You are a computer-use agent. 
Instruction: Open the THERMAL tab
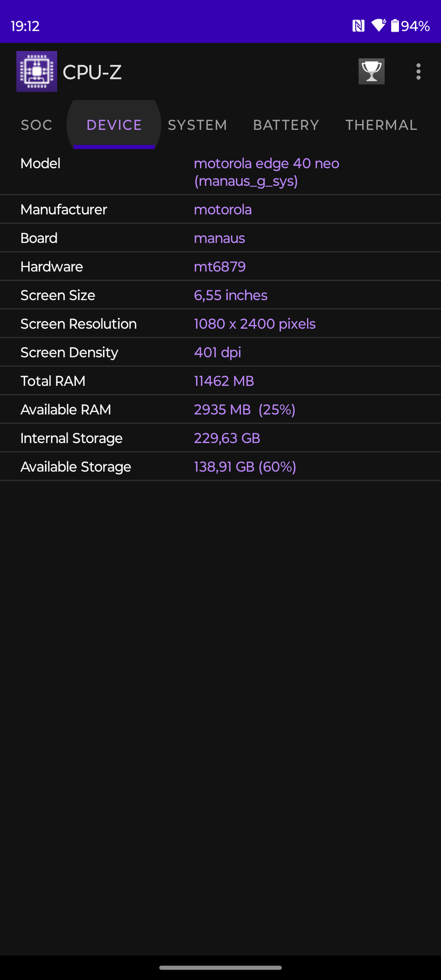(x=381, y=125)
